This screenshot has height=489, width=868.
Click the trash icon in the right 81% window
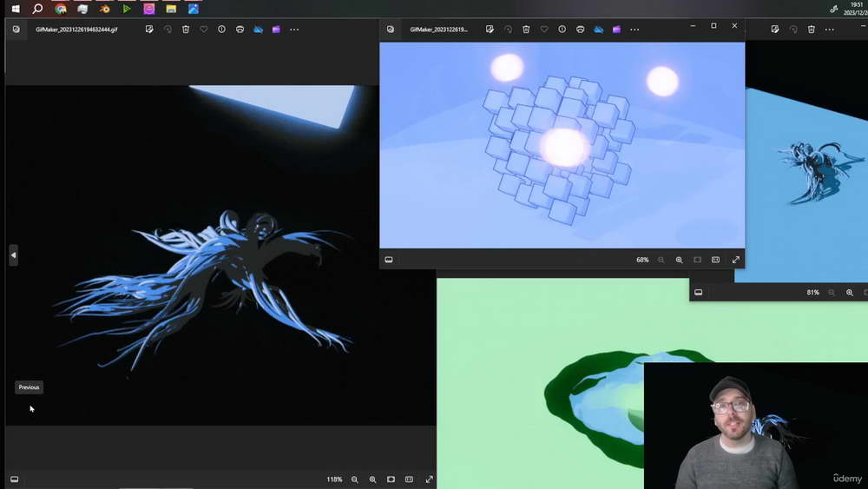[812, 30]
